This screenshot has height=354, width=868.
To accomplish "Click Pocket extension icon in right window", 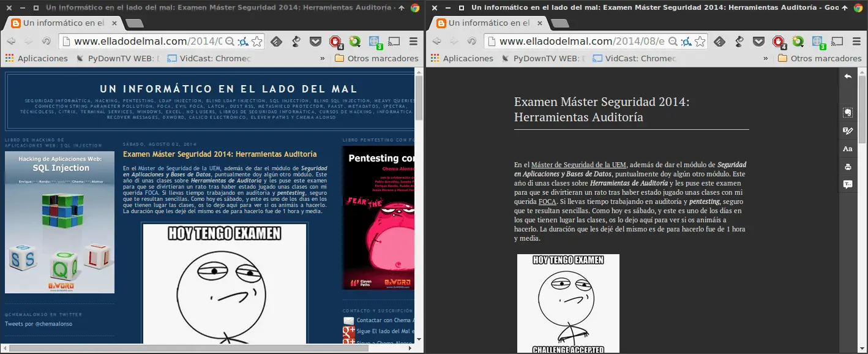I will [x=758, y=42].
